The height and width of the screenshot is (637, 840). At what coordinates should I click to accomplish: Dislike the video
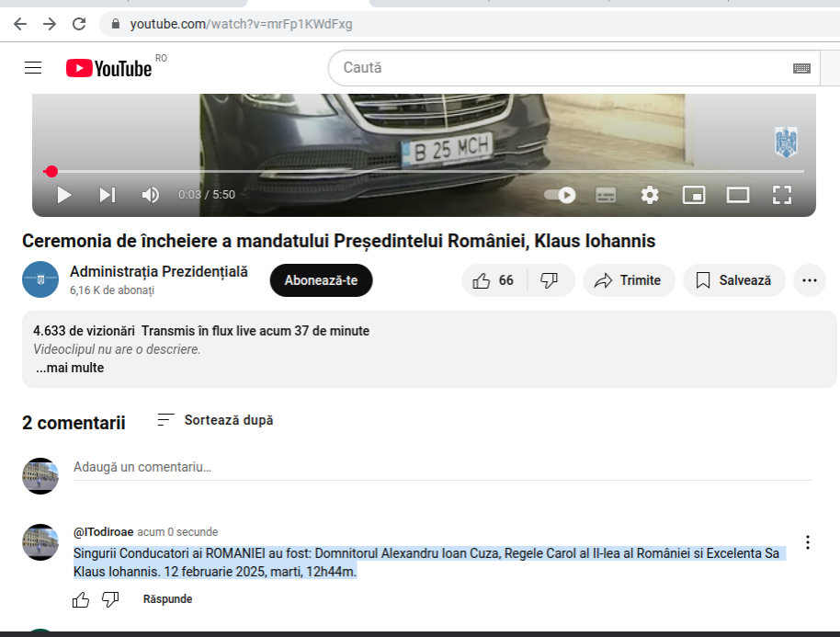pyautogui.click(x=549, y=280)
